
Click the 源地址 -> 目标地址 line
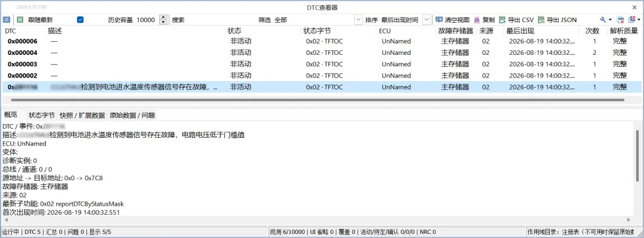pyautogui.click(x=52, y=178)
